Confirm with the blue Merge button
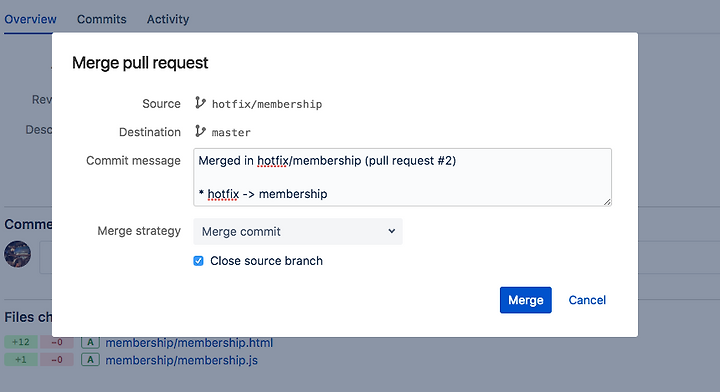Screen dimensions: 720x392 pyautogui.click(x=526, y=300)
